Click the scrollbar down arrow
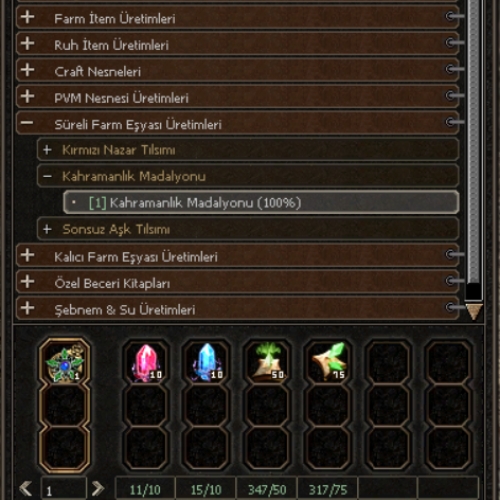Viewport: 500px width, 500px height. click(x=474, y=311)
